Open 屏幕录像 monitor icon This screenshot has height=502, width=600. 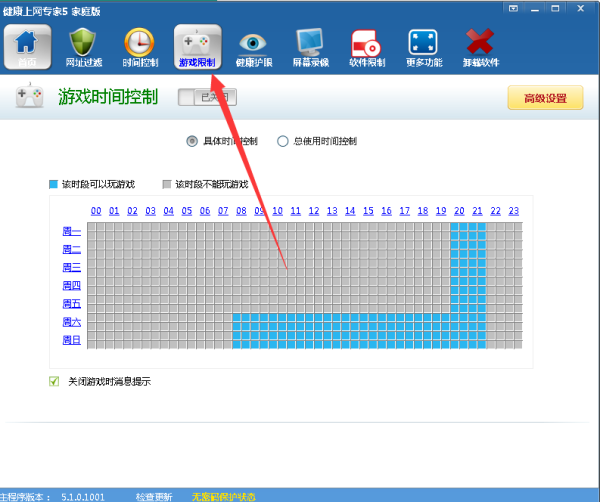[x=309, y=47]
